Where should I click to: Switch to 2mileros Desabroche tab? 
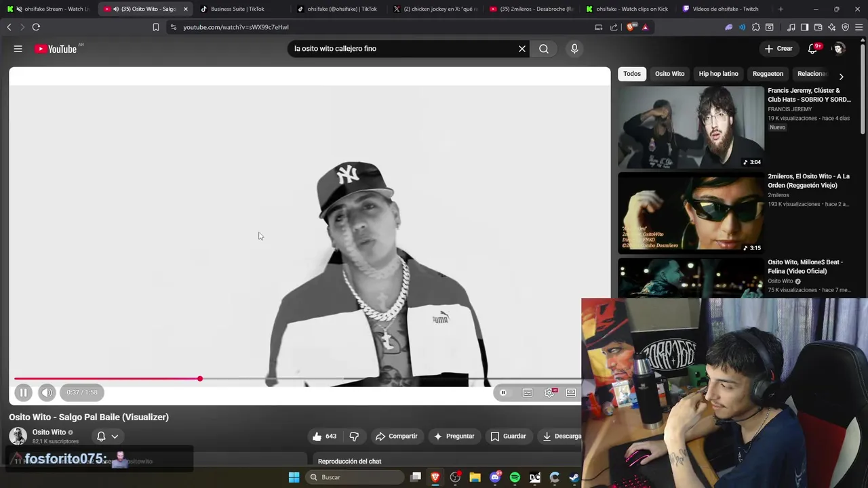click(532, 9)
